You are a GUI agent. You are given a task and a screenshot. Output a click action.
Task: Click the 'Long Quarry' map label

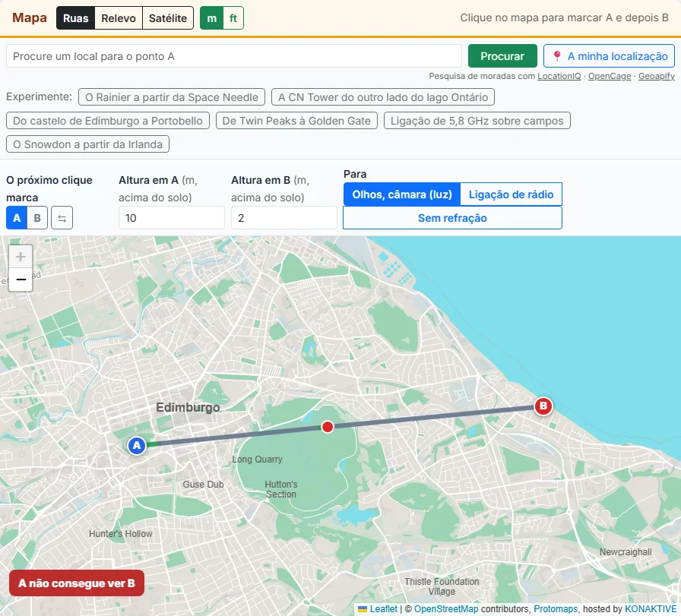pyautogui.click(x=257, y=460)
